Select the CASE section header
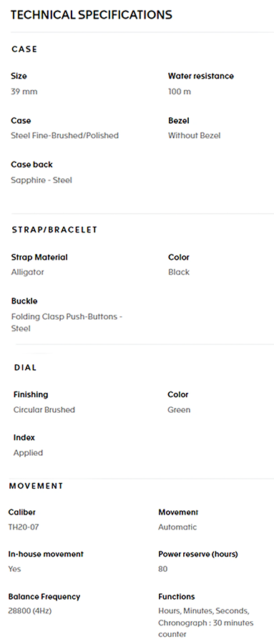This screenshot has width=274, height=644. point(24,49)
